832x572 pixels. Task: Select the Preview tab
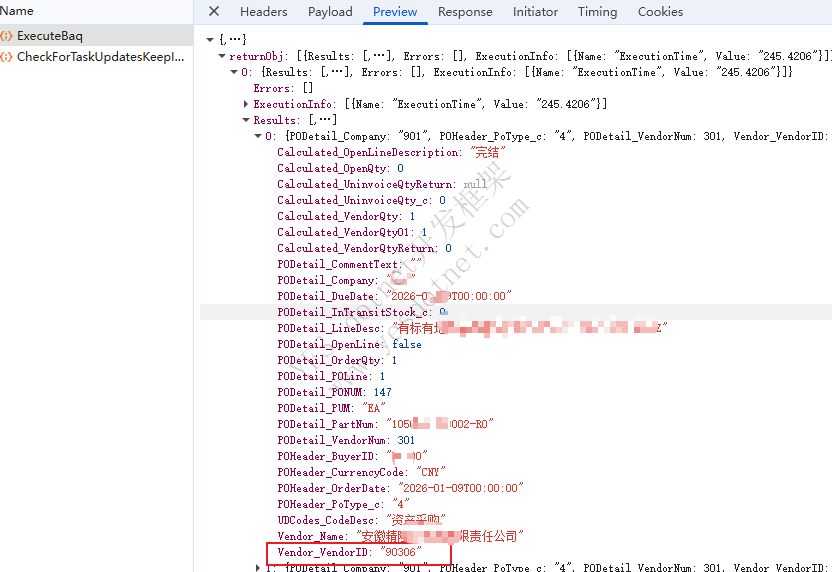pyautogui.click(x=395, y=12)
